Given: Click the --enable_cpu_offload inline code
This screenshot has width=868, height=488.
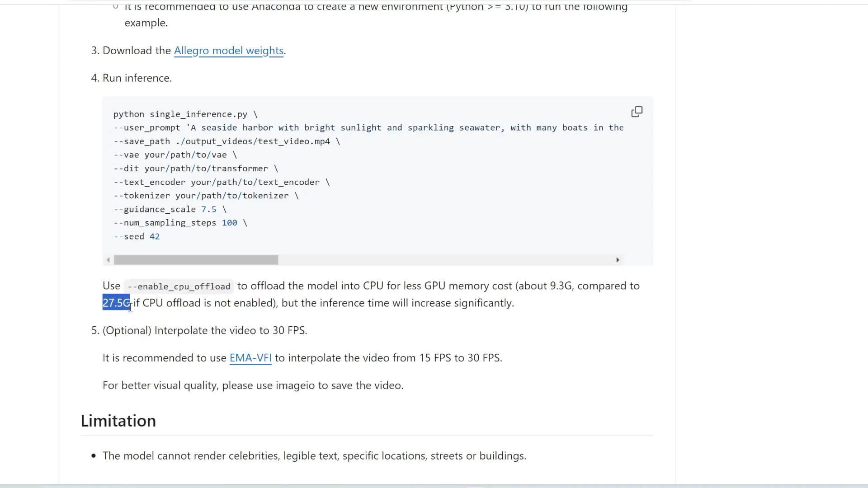Looking at the screenshot, I should [x=179, y=286].
